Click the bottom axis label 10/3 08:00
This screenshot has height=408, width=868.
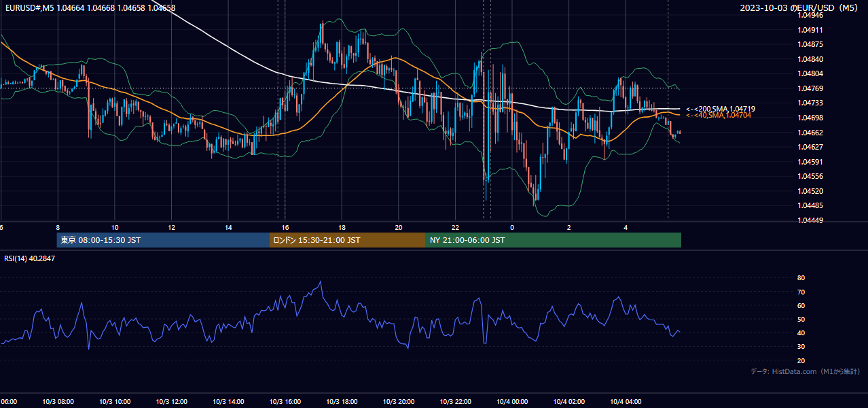coord(58,402)
